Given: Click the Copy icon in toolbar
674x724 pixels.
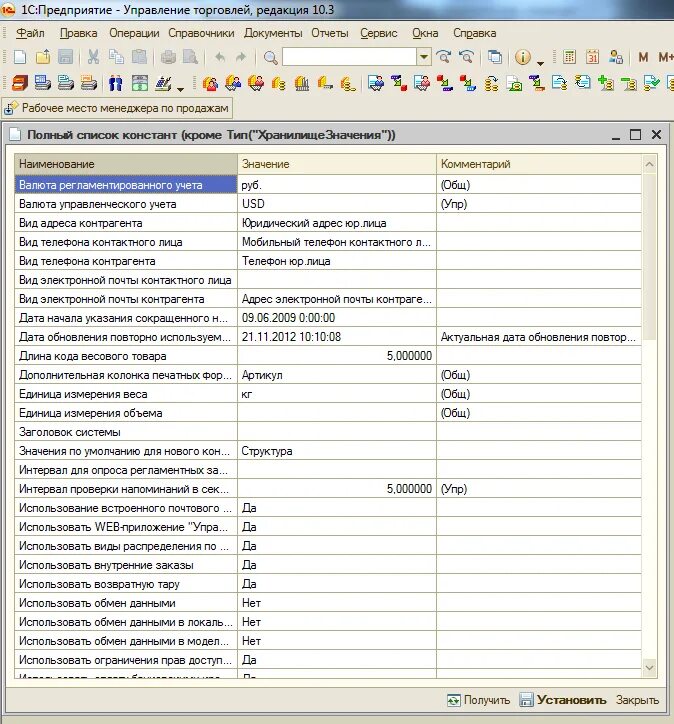Looking at the screenshot, I should [116, 57].
